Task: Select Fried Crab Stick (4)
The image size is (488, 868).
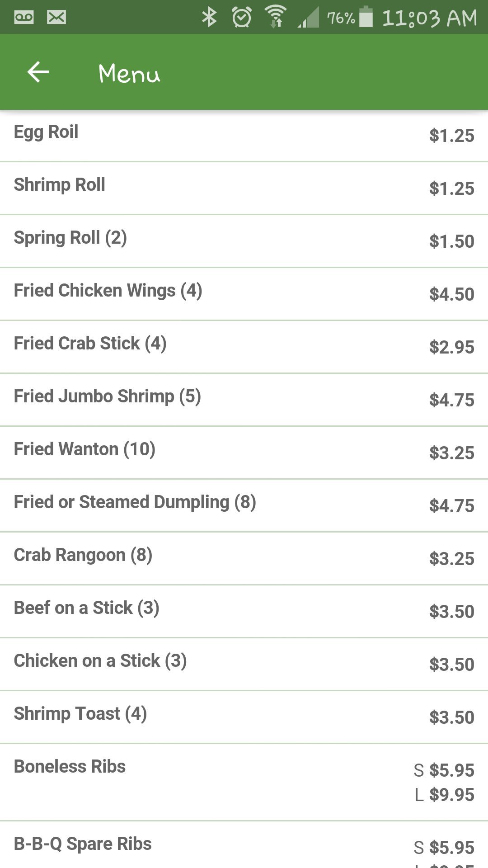Action: (90, 344)
